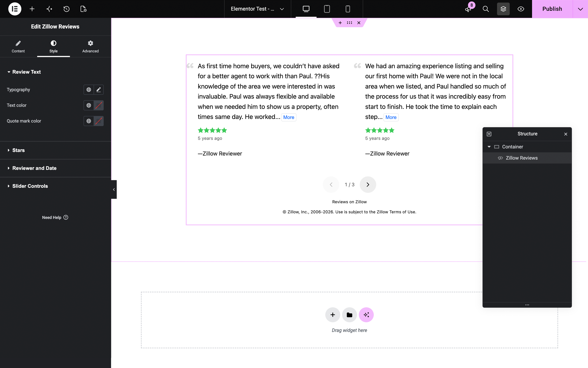Collapse the Container tree arrow in Structure
This screenshot has height=368, width=588.
click(489, 147)
